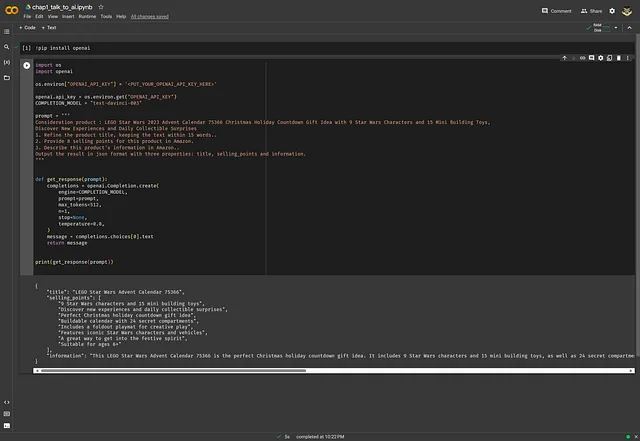Image resolution: width=640 pixels, height=441 pixels.
Task: Open the cell's editor settings gear
Action: [600, 58]
